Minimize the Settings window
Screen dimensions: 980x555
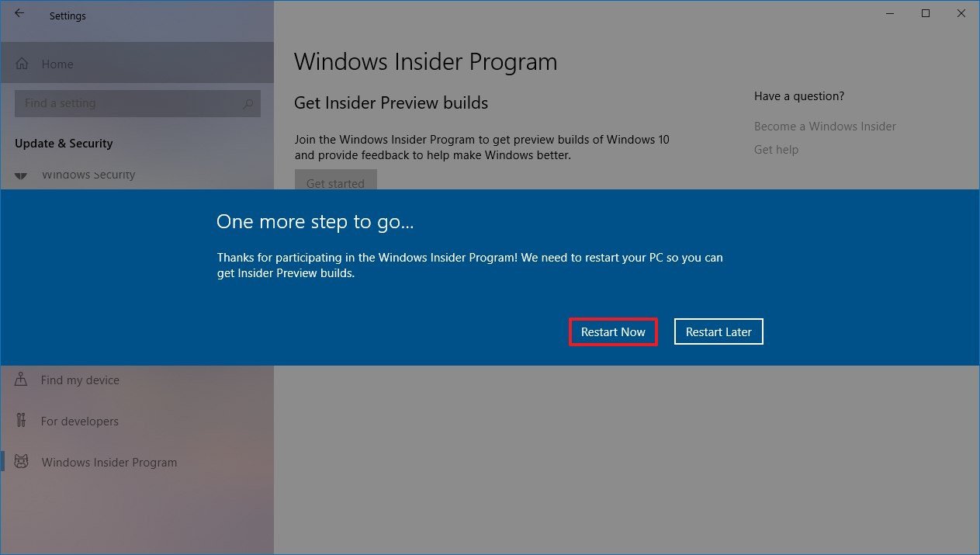point(889,13)
